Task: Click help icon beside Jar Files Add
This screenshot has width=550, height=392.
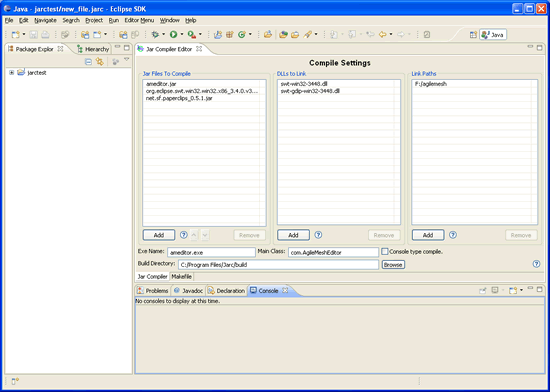Action: coord(184,235)
